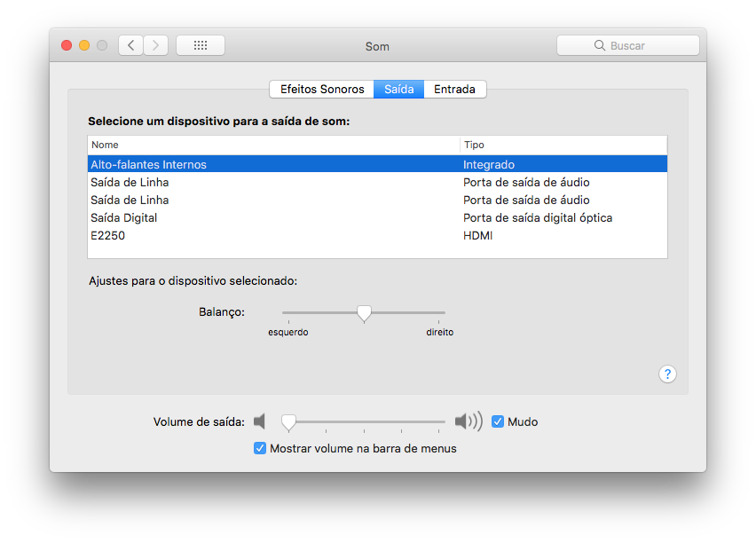Screen dimensions: 756x543
Task: Minimize the Som window with yellow button
Action: (84, 45)
